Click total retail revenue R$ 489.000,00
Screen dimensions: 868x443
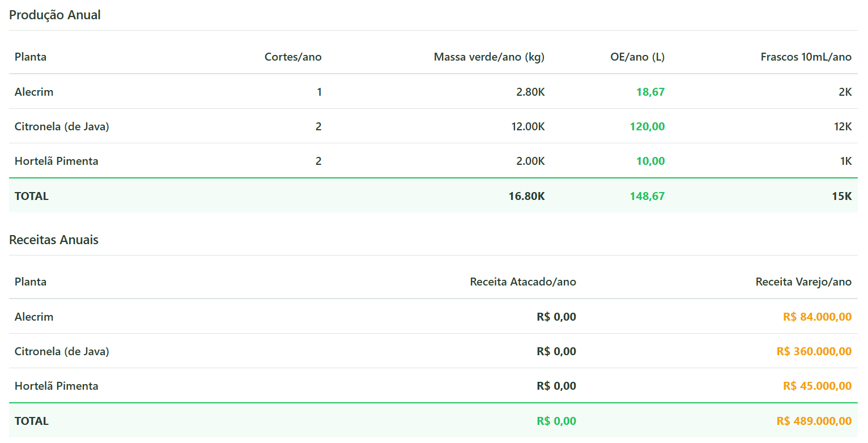814,421
